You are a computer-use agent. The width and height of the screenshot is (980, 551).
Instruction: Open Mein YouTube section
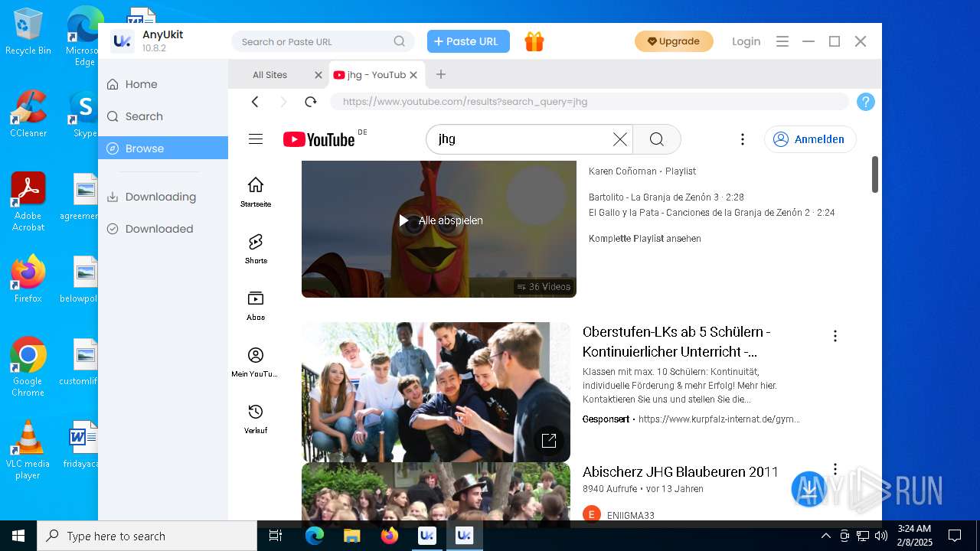click(x=256, y=361)
